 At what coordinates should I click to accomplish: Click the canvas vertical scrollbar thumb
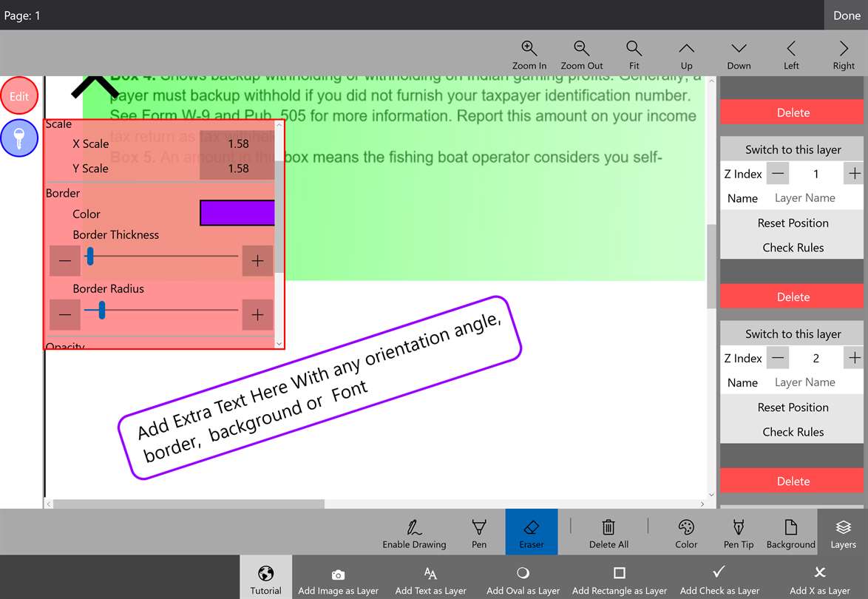[711, 266]
